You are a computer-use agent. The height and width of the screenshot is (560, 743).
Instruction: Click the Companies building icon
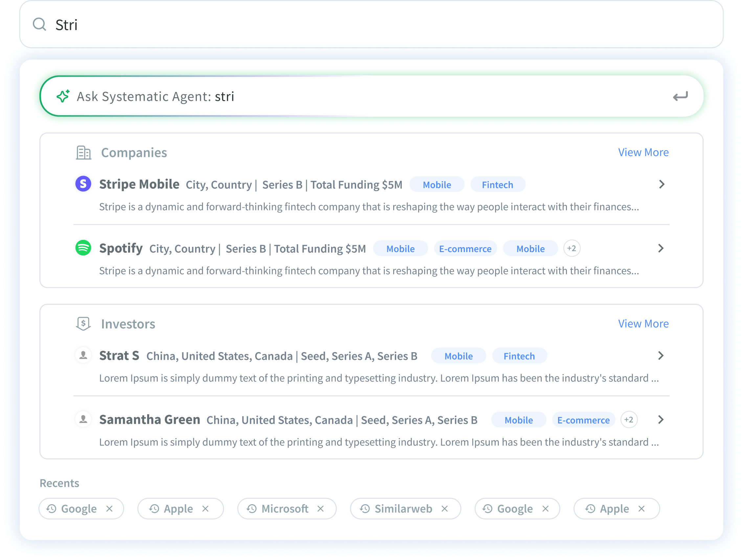pos(83,153)
